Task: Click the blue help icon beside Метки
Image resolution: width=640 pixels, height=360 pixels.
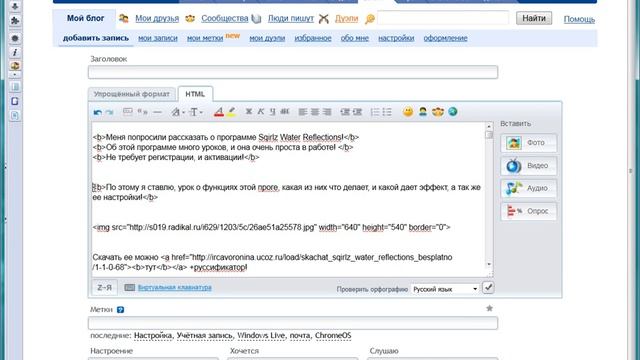Action: [120, 310]
